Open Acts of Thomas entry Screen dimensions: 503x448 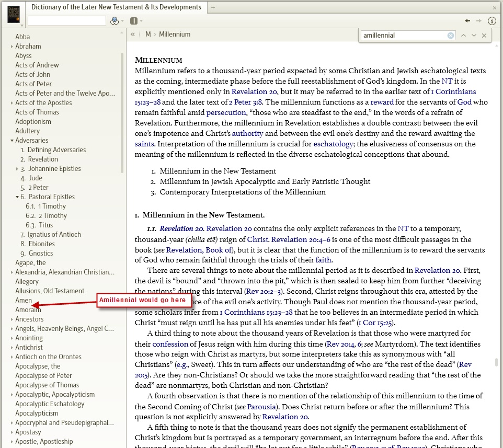point(37,112)
